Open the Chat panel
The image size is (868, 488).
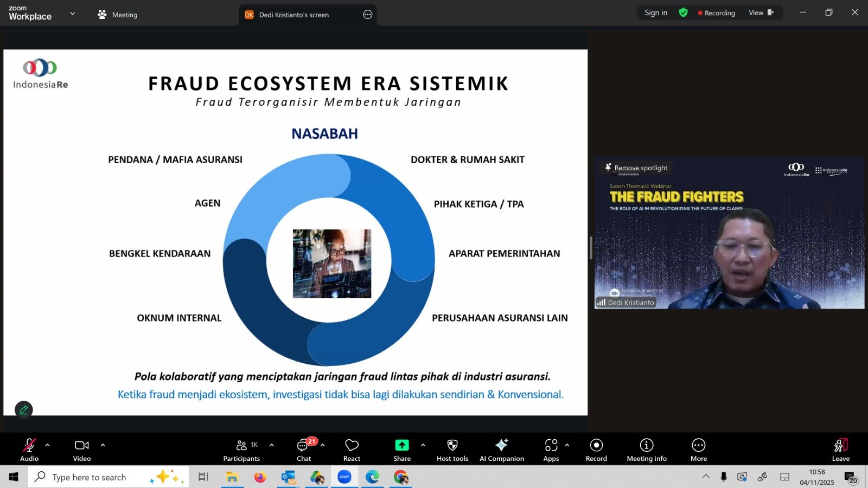click(304, 450)
